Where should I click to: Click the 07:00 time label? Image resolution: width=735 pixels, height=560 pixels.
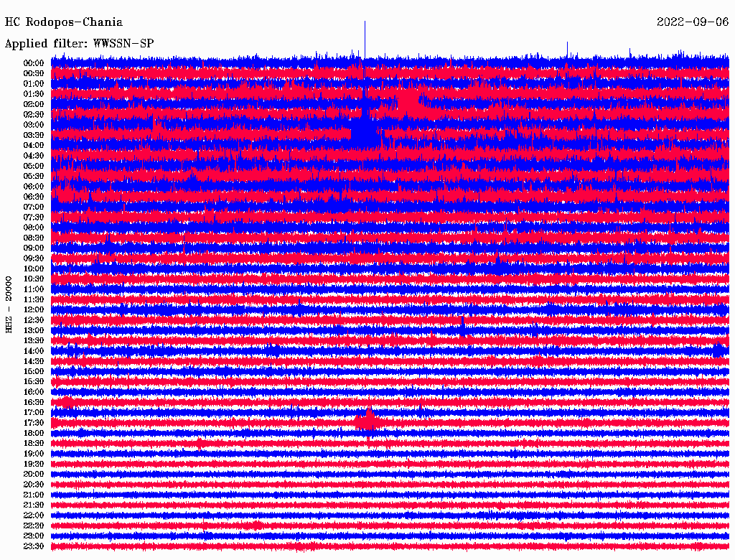(x=33, y=207)
